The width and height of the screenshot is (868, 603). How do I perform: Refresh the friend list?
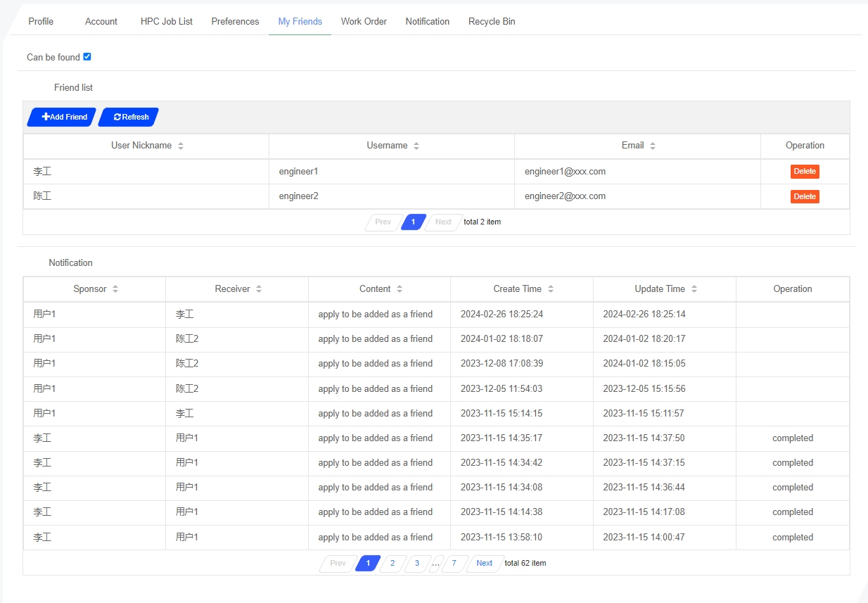[x=129, y=117]
